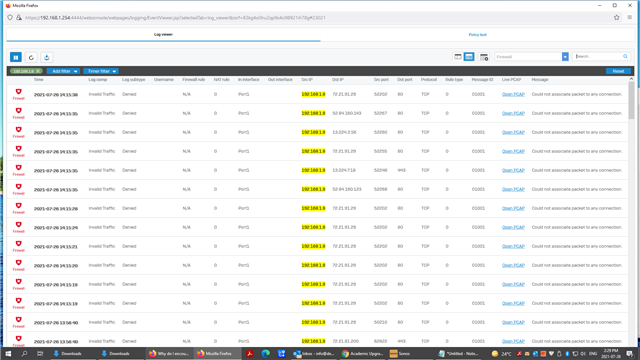Click Log comp column header
640x360 pixels.
pyautogui.click(x=98, y=80)
